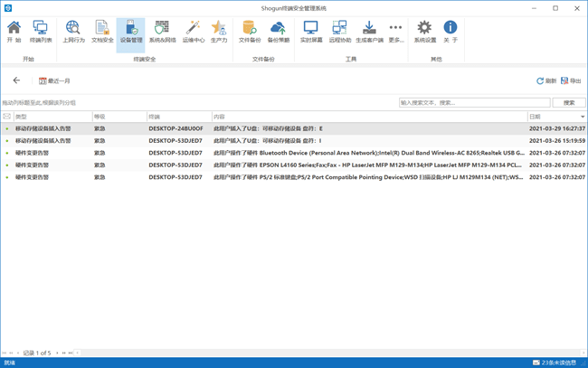Click the 搜索 search button
Viewport: 588px width, 368px height.
(569, 103)
